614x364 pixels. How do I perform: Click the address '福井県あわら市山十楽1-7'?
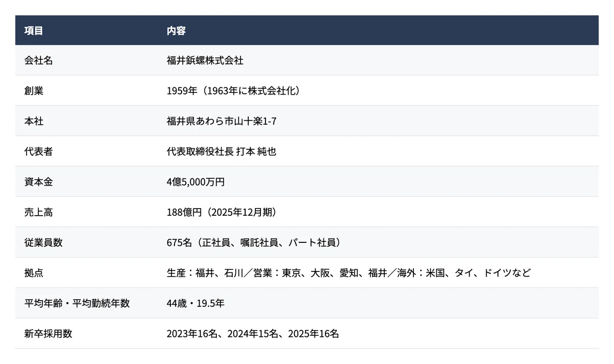[222, 121]
